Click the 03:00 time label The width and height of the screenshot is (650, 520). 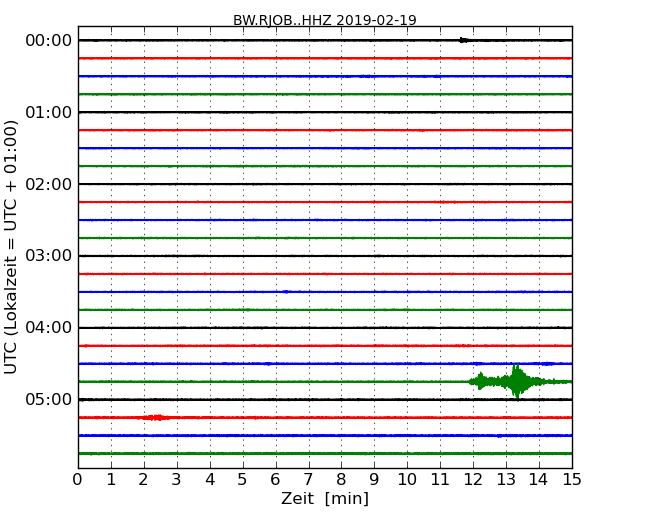49,256
